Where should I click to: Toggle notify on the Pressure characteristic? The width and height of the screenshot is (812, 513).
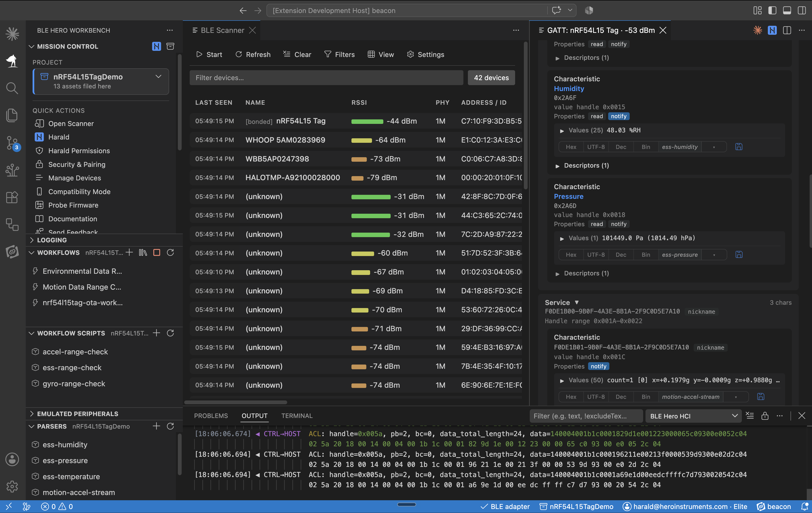[618, 224]
